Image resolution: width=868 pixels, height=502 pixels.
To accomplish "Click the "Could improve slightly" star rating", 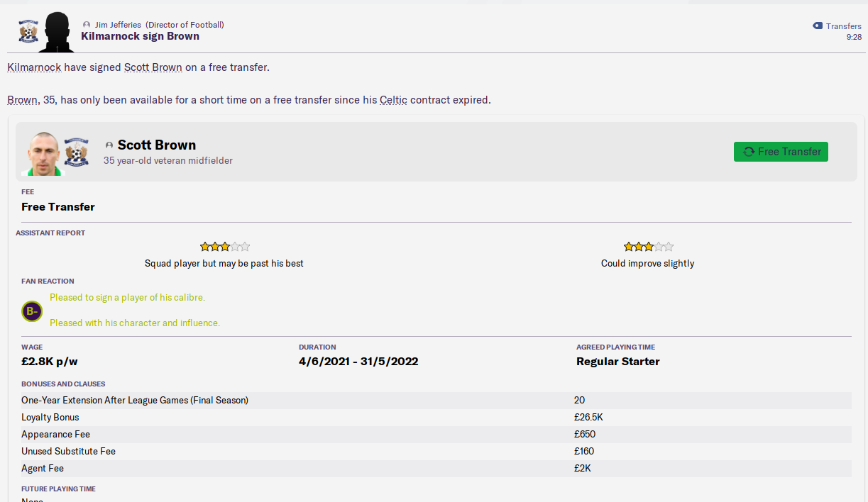I will [648, 247].
